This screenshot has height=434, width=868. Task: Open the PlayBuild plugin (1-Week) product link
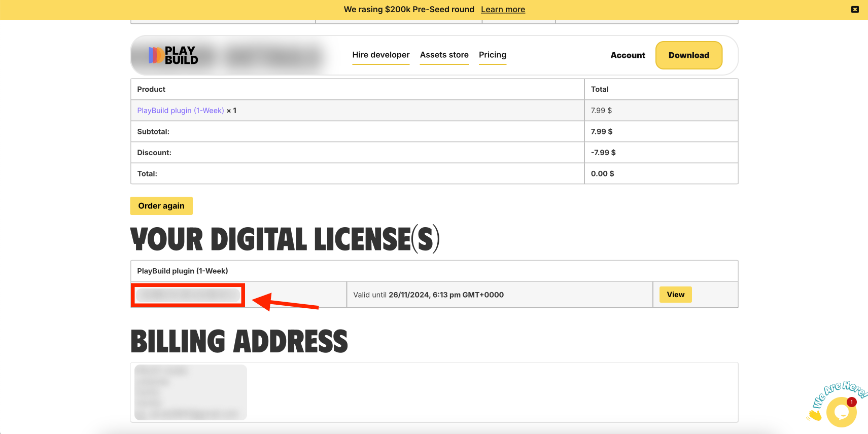point(180,111)
